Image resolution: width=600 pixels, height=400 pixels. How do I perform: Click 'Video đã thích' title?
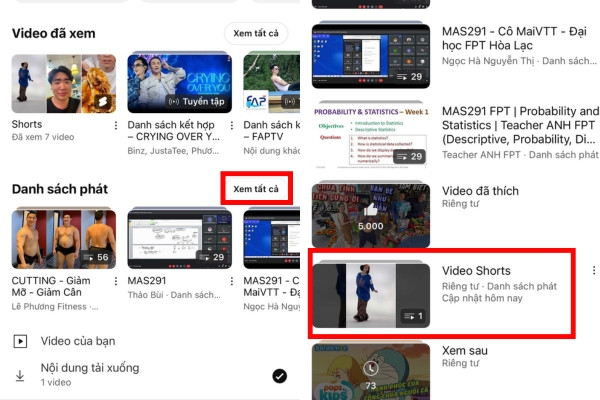(x=480, y=191)
